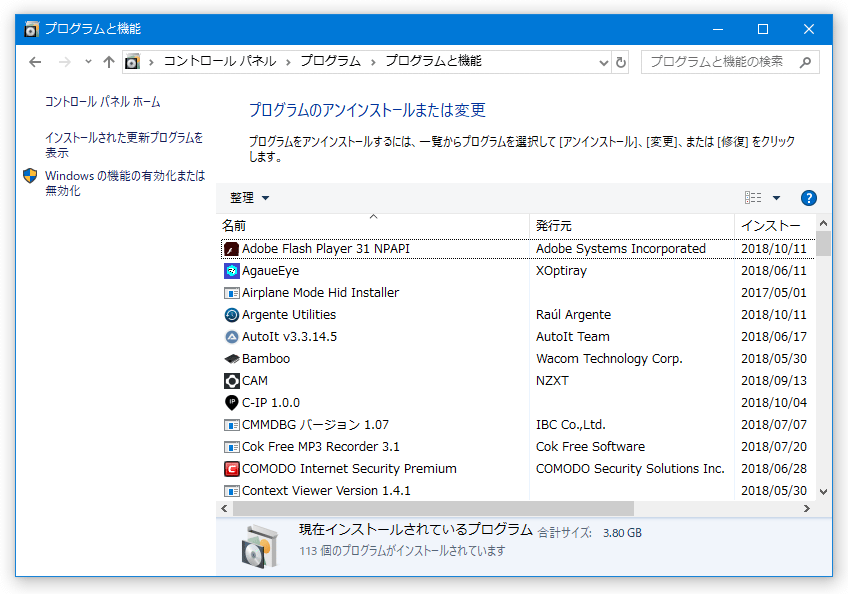The image size is (848, 594).
Task: Click the Cok Free MP3 Recorder icon
Action: point(231,447)
